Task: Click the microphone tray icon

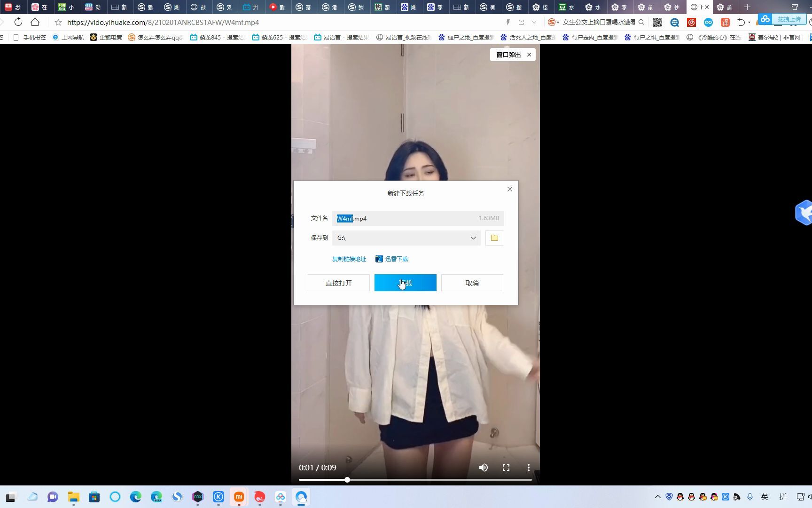Action: coord(750,497)
